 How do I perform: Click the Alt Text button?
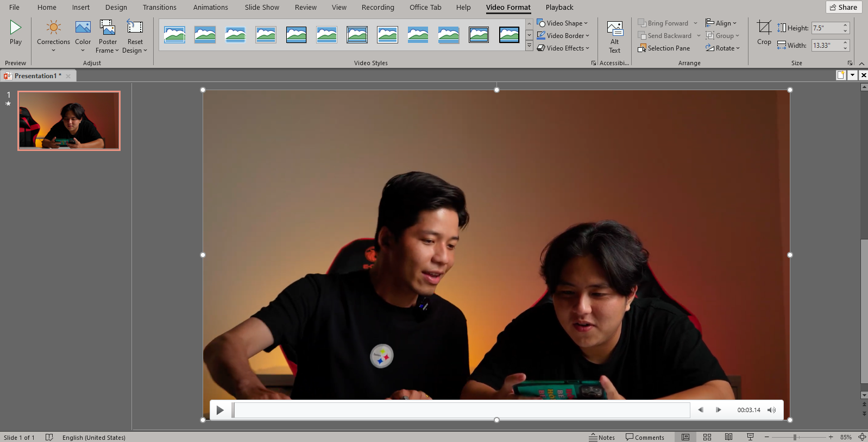[x=614, y=37]
